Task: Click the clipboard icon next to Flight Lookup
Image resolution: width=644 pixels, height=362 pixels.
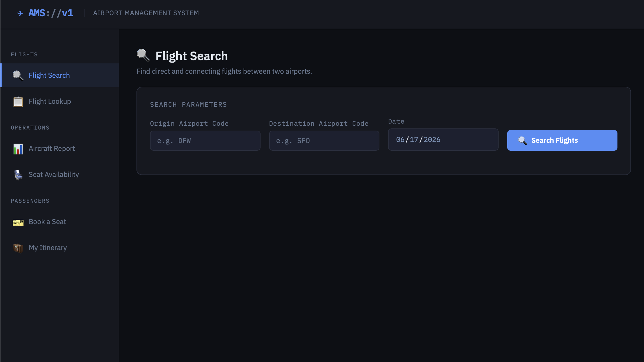Action: pos(18,102)
